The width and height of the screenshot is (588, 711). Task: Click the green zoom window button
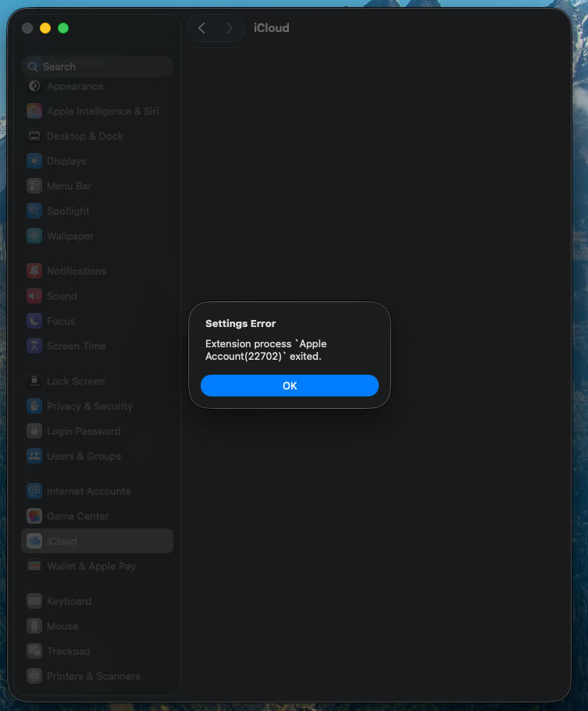tap(63, 28)
